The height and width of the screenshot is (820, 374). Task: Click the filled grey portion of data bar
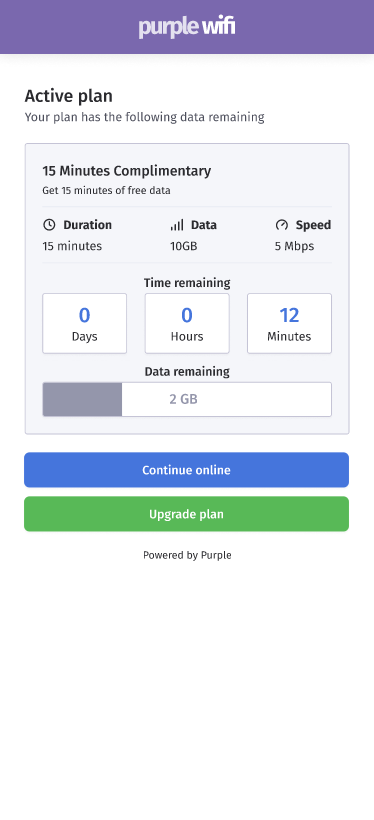click(x=82, y=400)
